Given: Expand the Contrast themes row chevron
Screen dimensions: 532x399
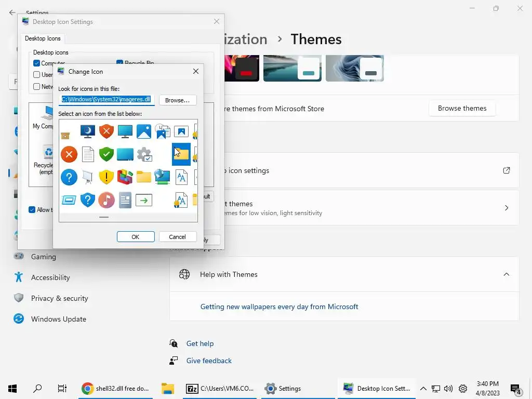Looking at the screenshot, I should click(506, 208).
